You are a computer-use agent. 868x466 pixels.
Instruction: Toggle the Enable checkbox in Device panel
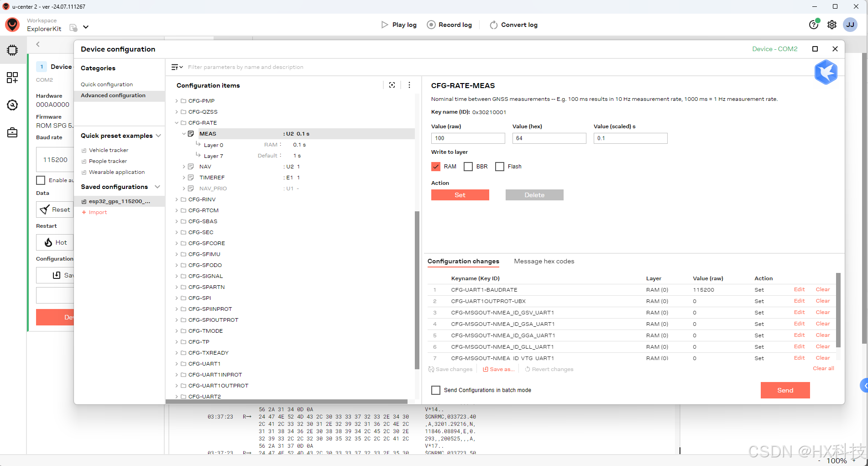click(41, 180)
